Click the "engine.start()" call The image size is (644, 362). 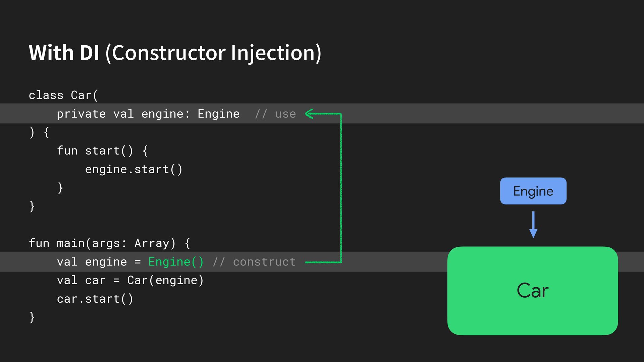[133, 169]
